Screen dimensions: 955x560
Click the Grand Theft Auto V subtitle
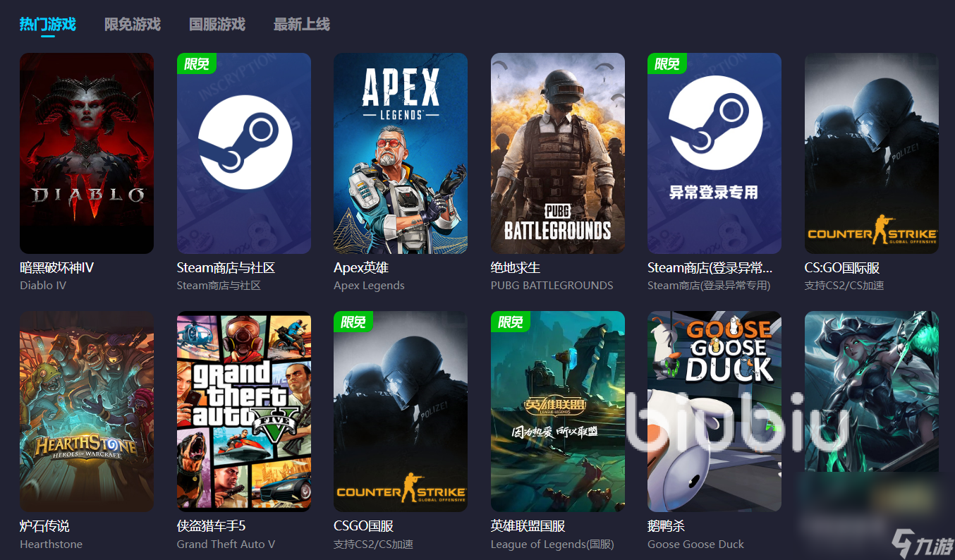coord(226,544)
